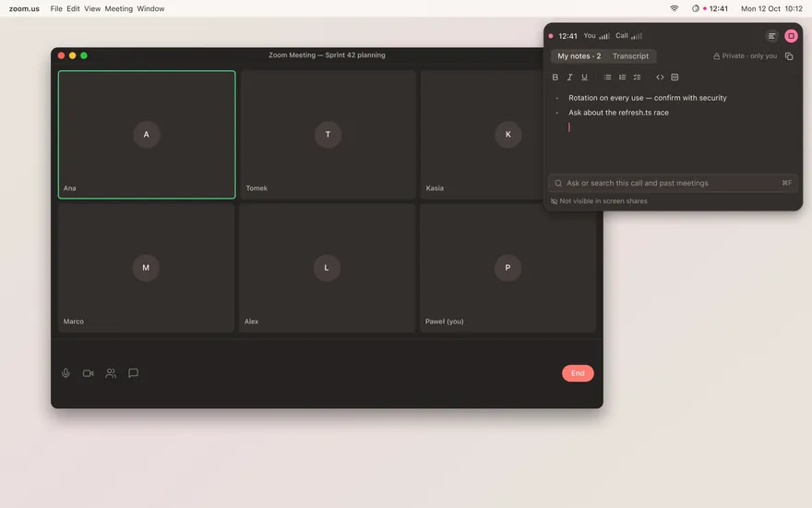Switch to the Transcript tab
The width and height of the screenshot is (812, 508).
click(630, 56)
